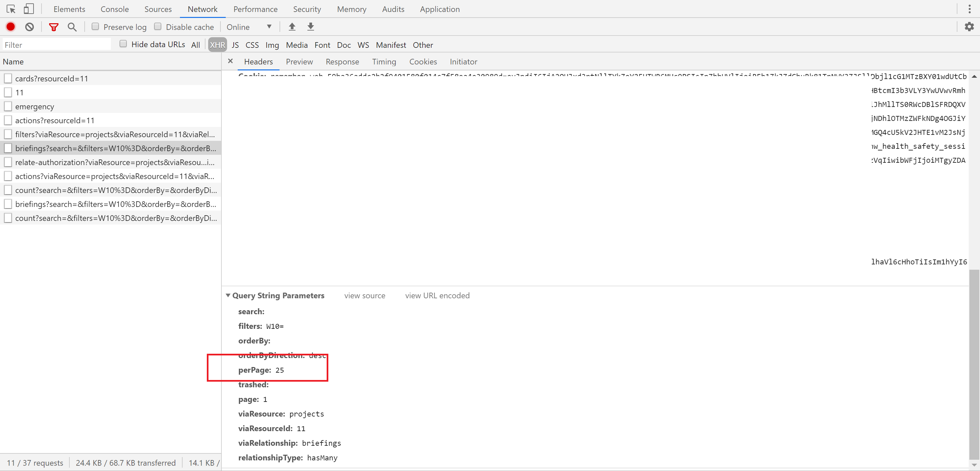980x471 pixels.
Task: Import a HAR file
Action: click(x=292, y=27)
